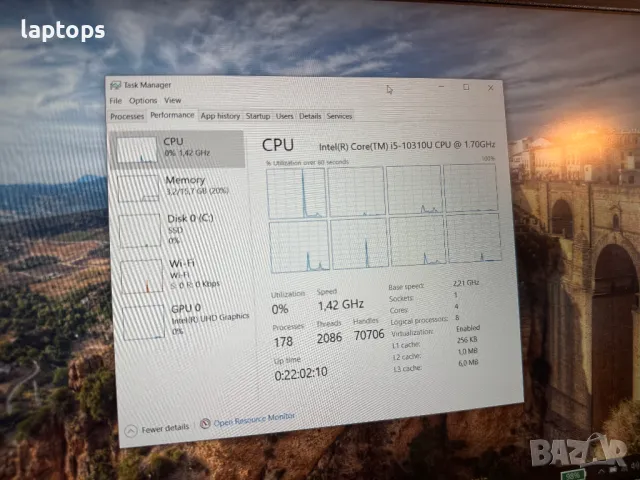Click the Open Resource Monitor link
640x480 pixels.
tap(254, 423)
